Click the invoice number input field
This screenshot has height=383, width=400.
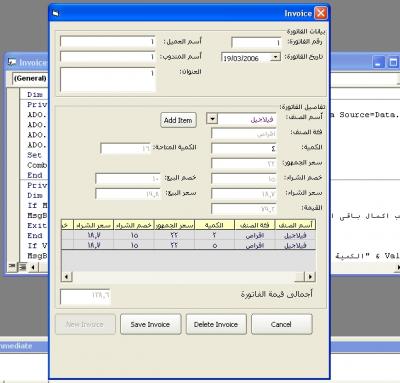pos(256,42)
